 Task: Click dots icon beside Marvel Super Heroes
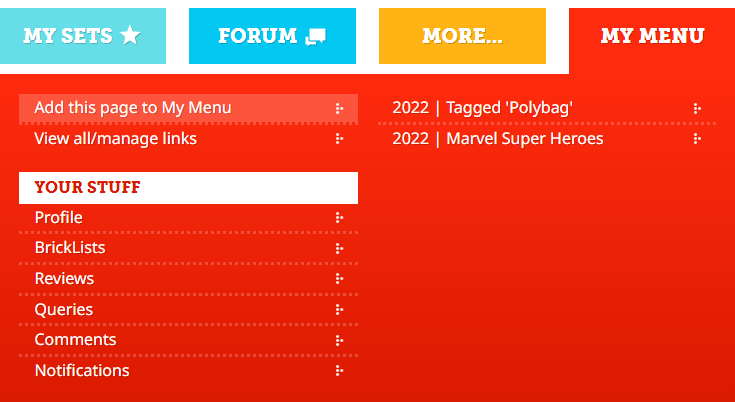[x=697, y=139]
